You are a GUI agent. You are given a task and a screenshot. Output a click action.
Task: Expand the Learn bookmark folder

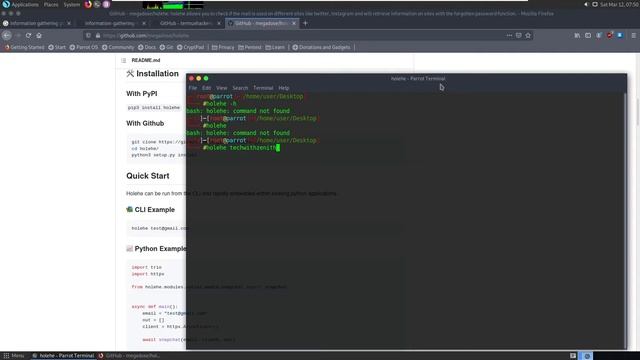point(275,47)
